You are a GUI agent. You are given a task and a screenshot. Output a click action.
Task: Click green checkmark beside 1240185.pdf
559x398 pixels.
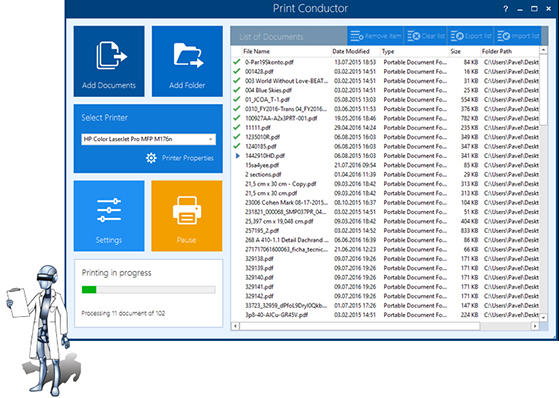pos(236,146)
